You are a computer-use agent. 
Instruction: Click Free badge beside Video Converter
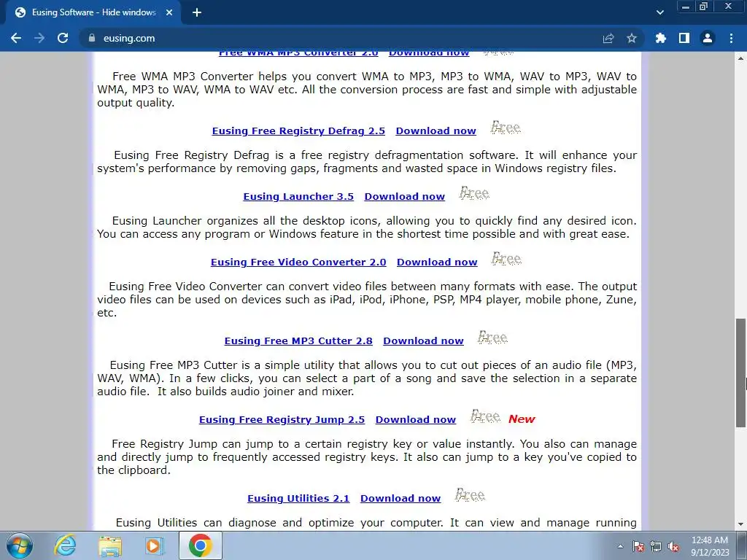pos(506,259)
